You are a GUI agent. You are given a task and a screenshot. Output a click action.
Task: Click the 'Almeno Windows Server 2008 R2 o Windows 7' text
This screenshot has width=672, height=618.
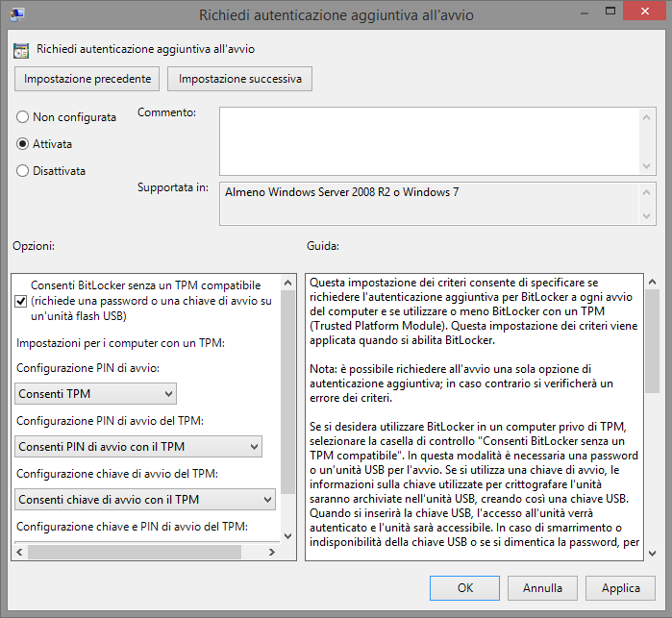tap(342, 192)
